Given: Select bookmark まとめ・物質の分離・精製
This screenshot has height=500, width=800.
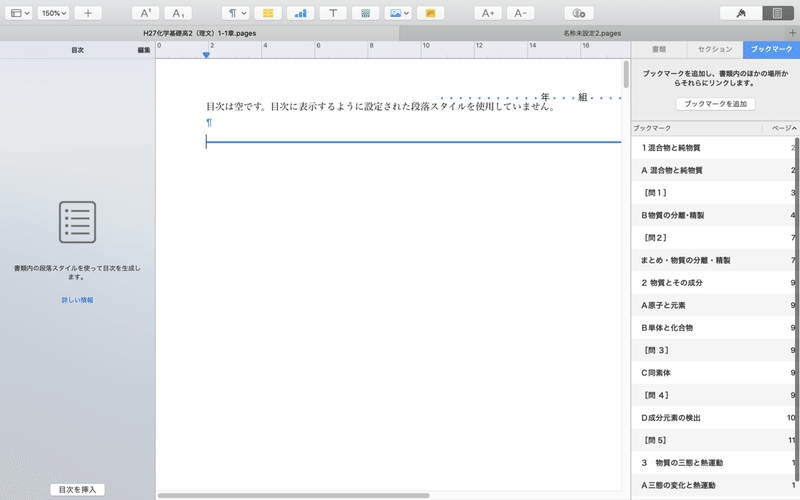Looking at the screenshot, I should (715, 260).
